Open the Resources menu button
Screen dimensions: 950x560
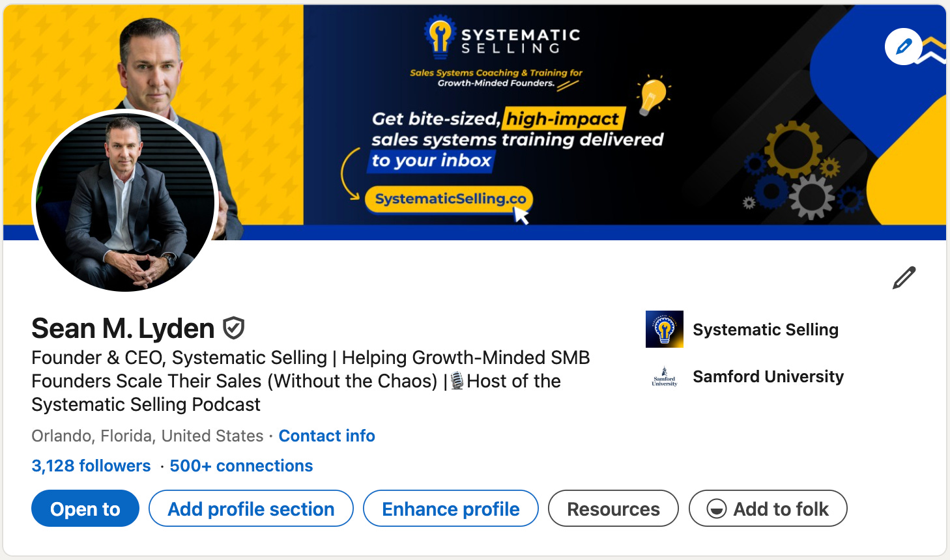(x=613, y=509)
